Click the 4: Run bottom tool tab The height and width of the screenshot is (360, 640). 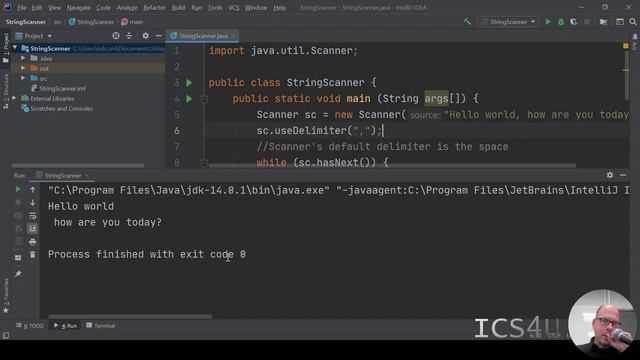65,326
